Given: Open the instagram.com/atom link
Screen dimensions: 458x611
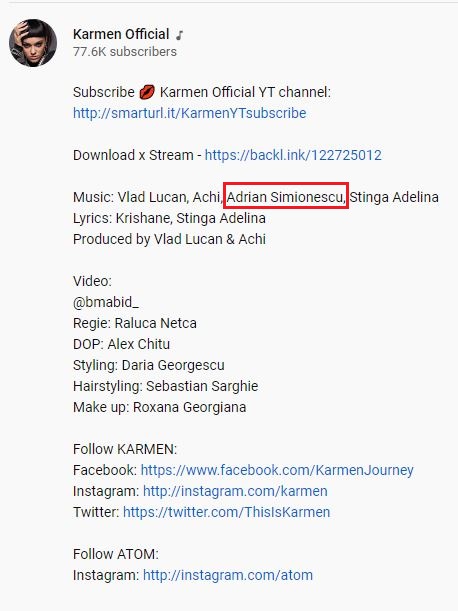Looking at the screenshot, I should (228, 575).
